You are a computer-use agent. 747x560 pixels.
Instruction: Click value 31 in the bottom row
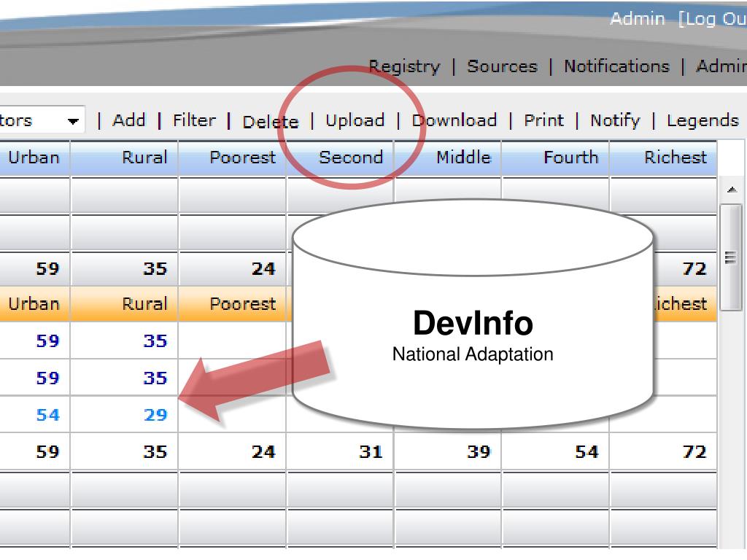[371, 452]
